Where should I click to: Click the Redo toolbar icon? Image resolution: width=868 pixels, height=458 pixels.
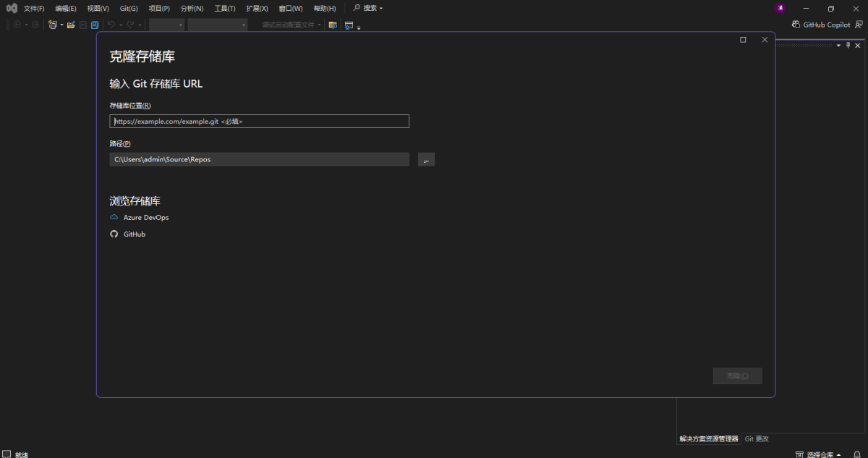coord(130,24)
